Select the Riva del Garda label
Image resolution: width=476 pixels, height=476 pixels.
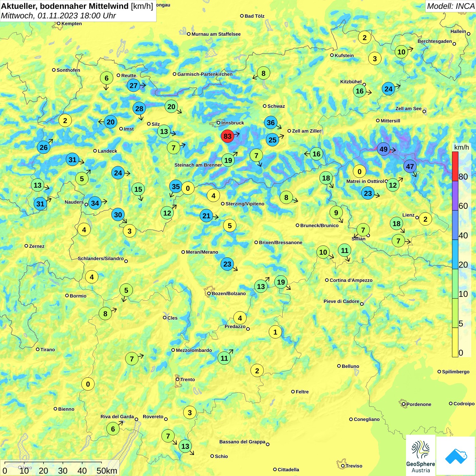117,417
